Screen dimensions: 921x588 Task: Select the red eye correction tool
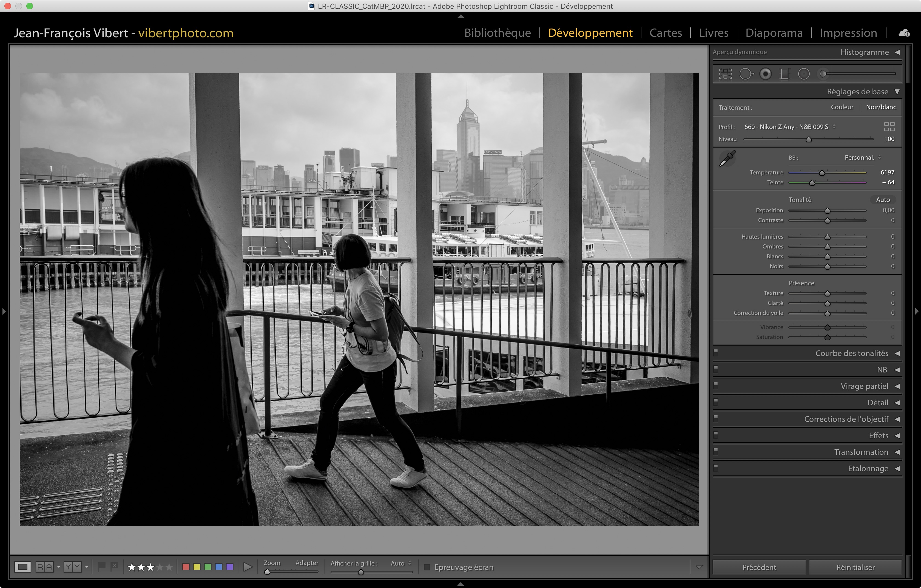tap(765, 74)
